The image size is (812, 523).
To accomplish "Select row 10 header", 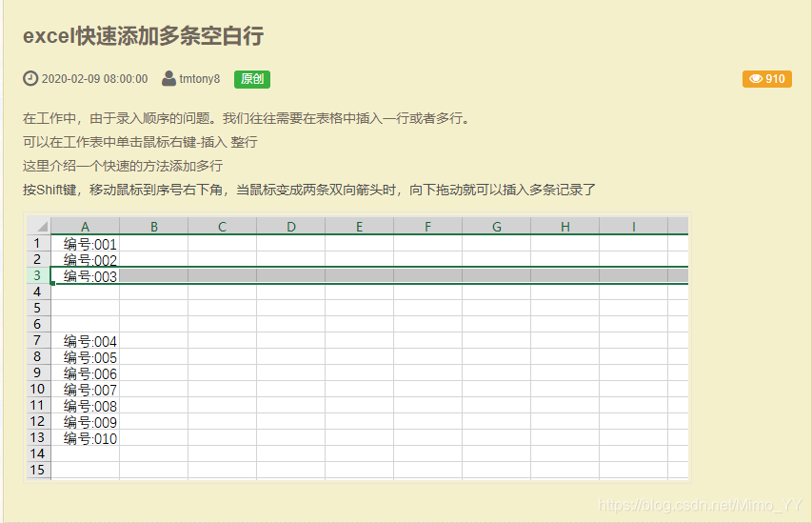I will tap(39, 389).
